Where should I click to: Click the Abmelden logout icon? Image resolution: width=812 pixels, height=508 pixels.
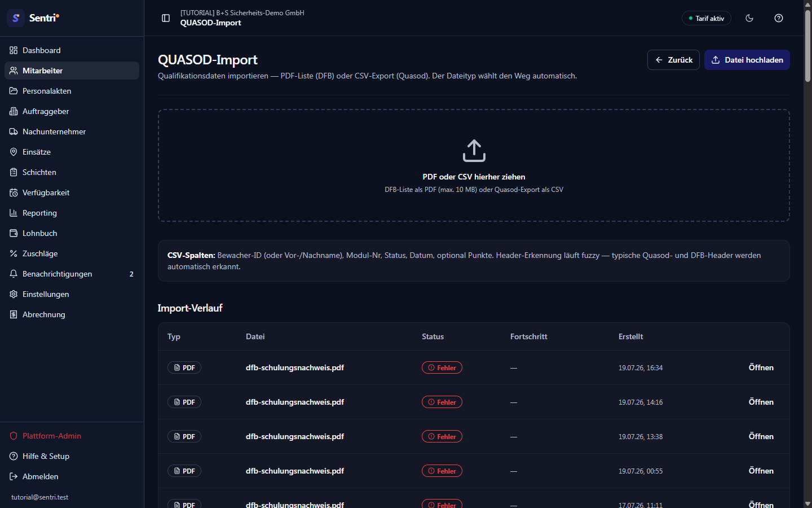(14, 476)
